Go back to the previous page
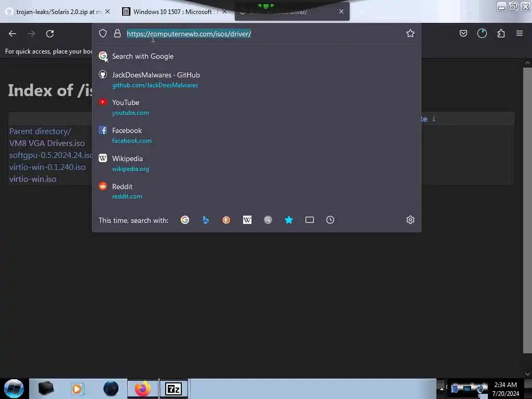 coord(12,34)
